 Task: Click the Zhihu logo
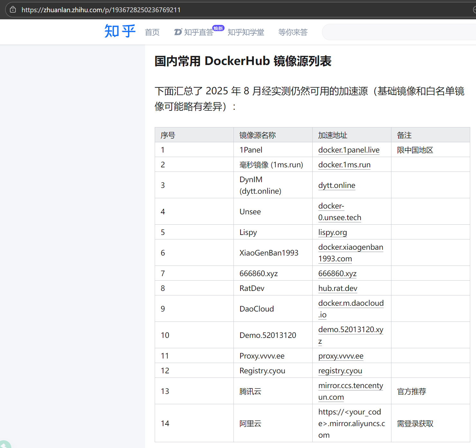click(120, 31)
